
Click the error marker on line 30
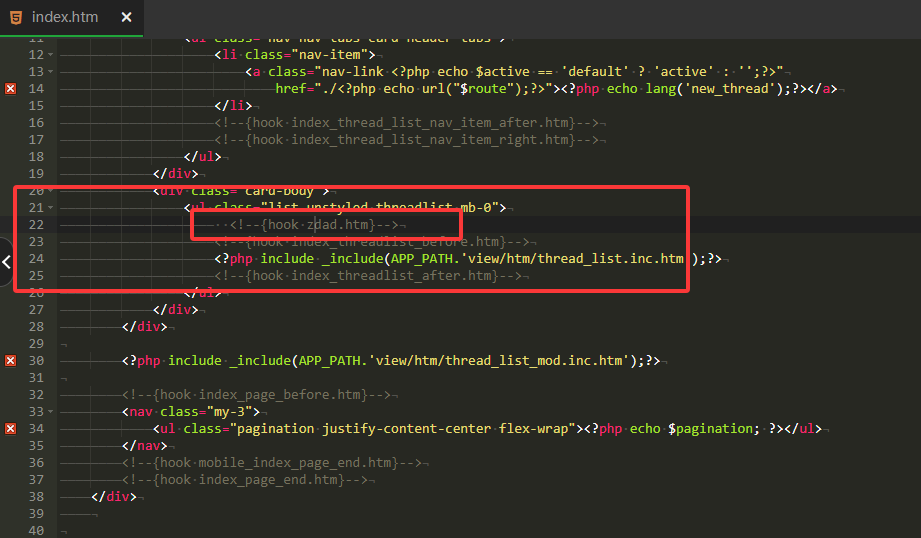(x=11, y=360)
